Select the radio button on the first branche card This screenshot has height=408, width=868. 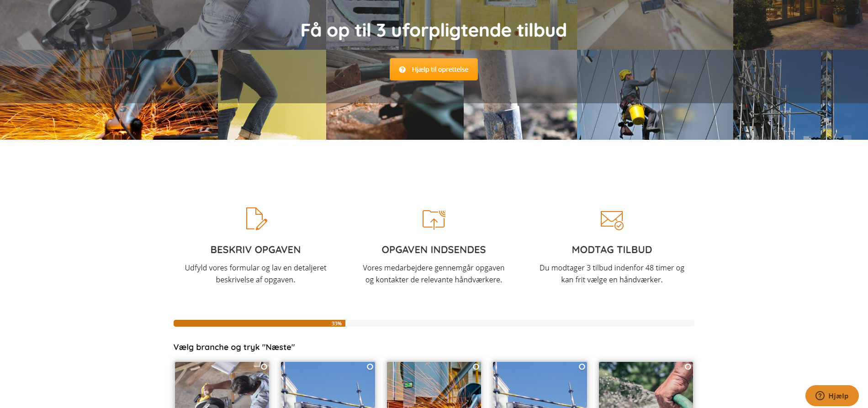[x=264, y=367]
